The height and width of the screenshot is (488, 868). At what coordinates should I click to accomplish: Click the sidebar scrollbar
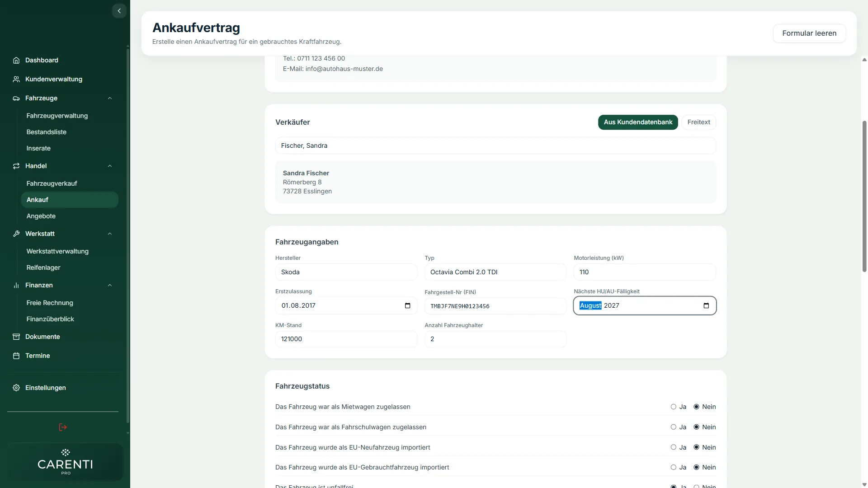[x=128, y=235]
